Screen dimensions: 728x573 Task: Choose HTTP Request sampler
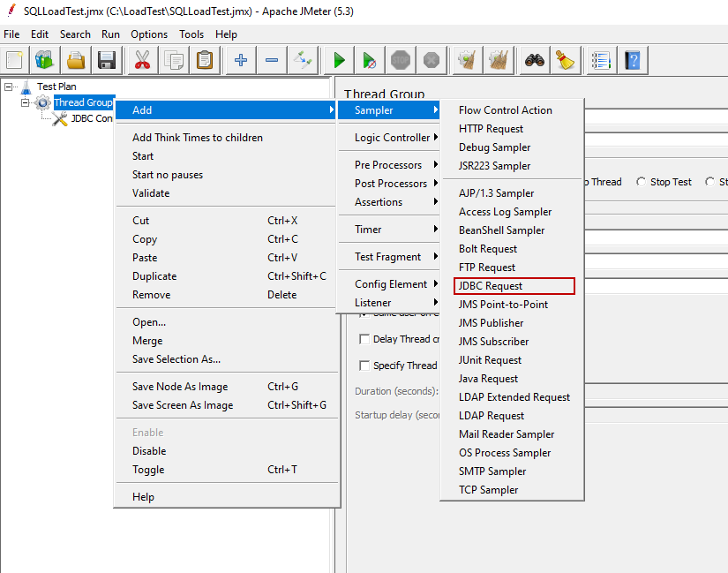coord(512,129)
